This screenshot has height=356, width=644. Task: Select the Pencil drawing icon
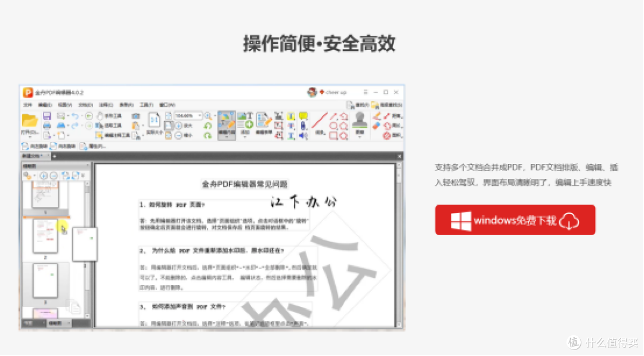pos(377,116)
